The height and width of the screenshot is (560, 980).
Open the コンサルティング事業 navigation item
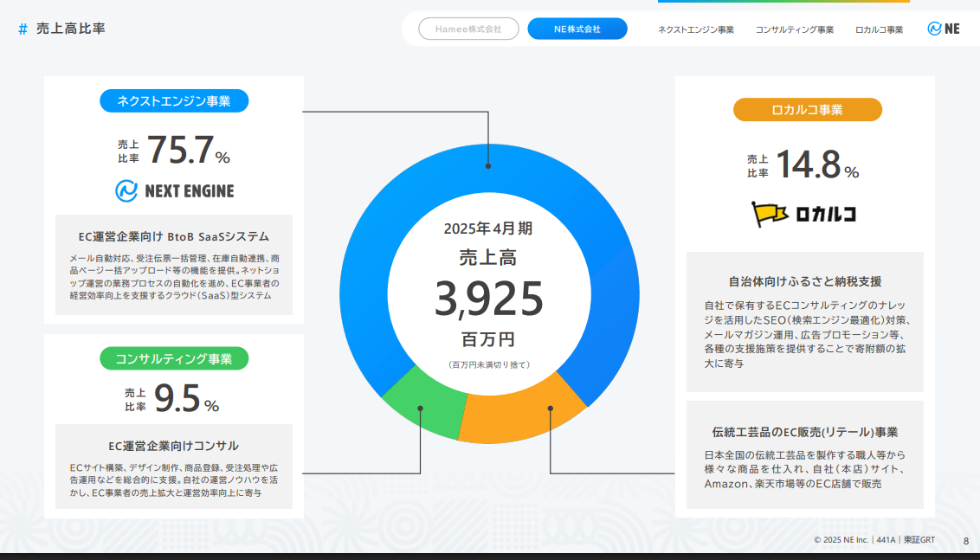click(795, 29)
